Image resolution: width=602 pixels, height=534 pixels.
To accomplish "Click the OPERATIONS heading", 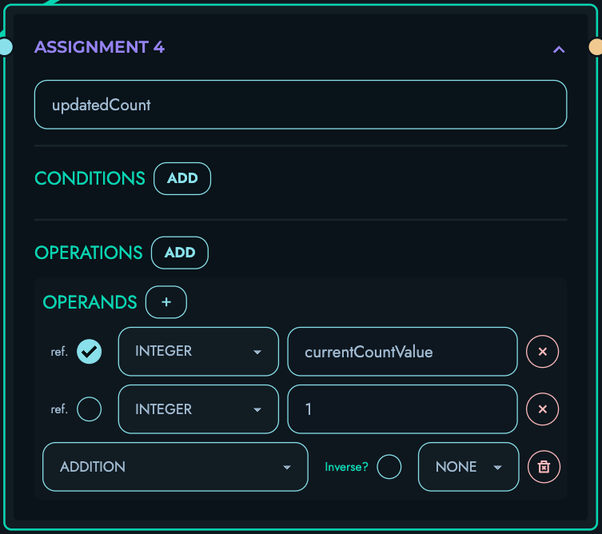I will pos(89,253).
